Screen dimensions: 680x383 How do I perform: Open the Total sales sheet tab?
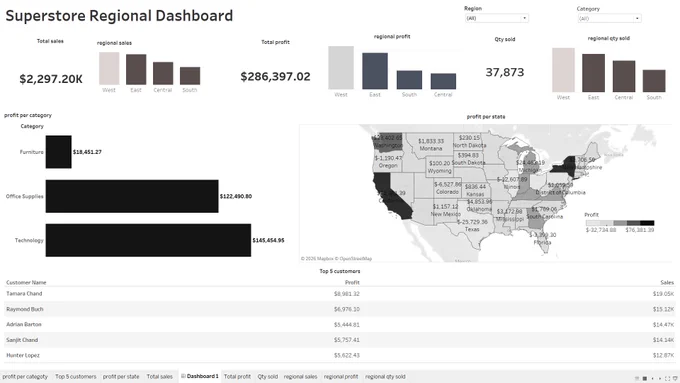pyautogui.click(x=159, y=376)
